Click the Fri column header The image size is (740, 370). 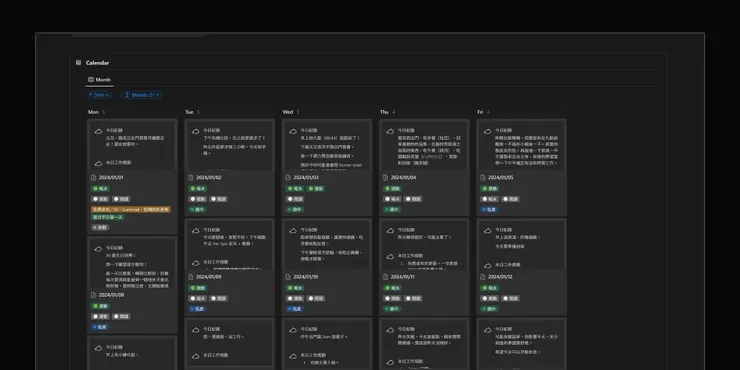[480, 112]
